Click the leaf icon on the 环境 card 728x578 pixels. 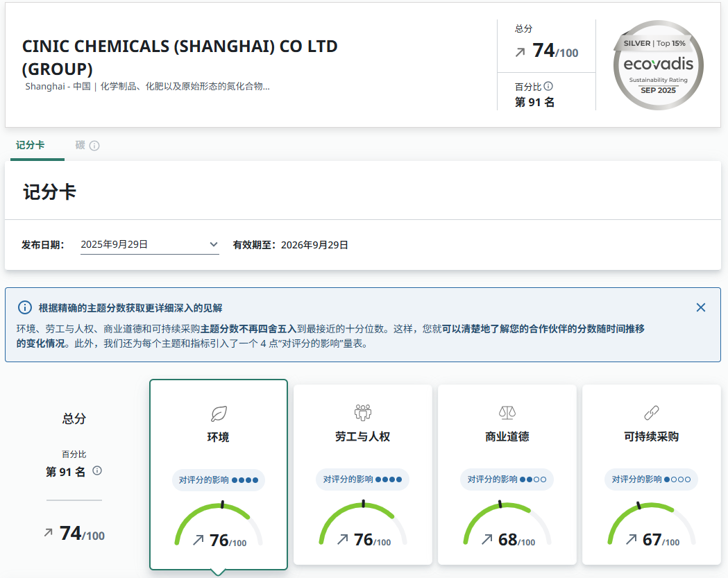click(219, 414)
